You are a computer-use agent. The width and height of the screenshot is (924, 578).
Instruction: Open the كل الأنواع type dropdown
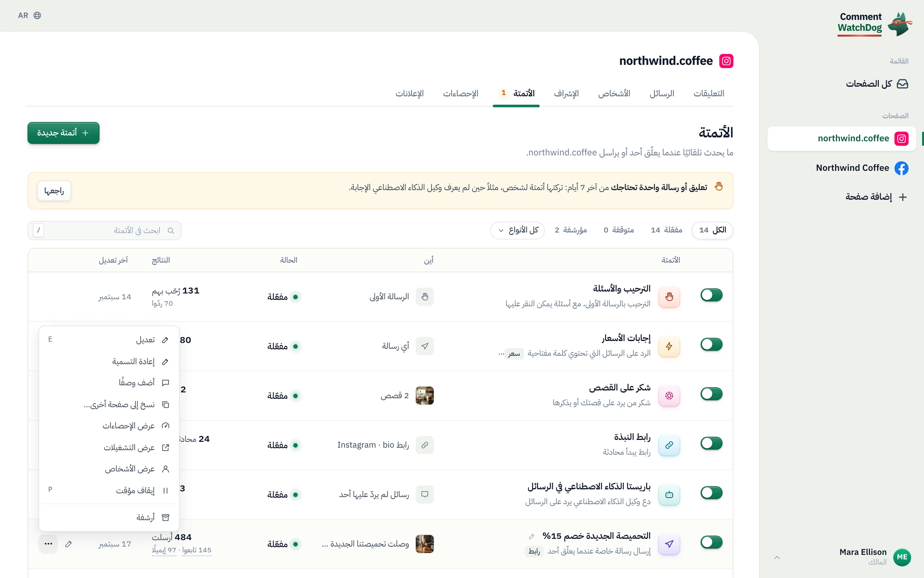point(518,230)
